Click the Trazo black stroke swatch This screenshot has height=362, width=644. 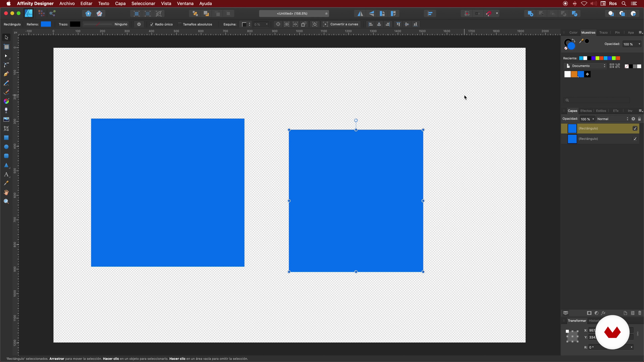(x=75, y=24)
